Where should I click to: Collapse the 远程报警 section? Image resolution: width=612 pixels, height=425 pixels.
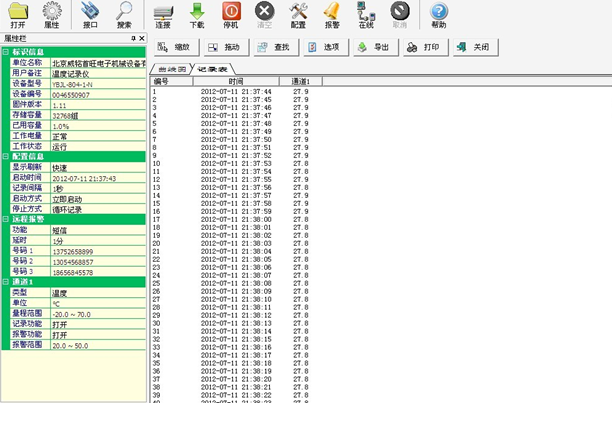pos(6,218)
